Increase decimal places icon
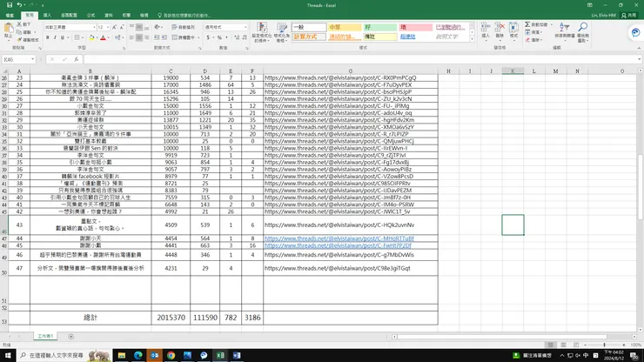This screenshot has width=644, height=362. pyautogui.click(x=237, y=37)
